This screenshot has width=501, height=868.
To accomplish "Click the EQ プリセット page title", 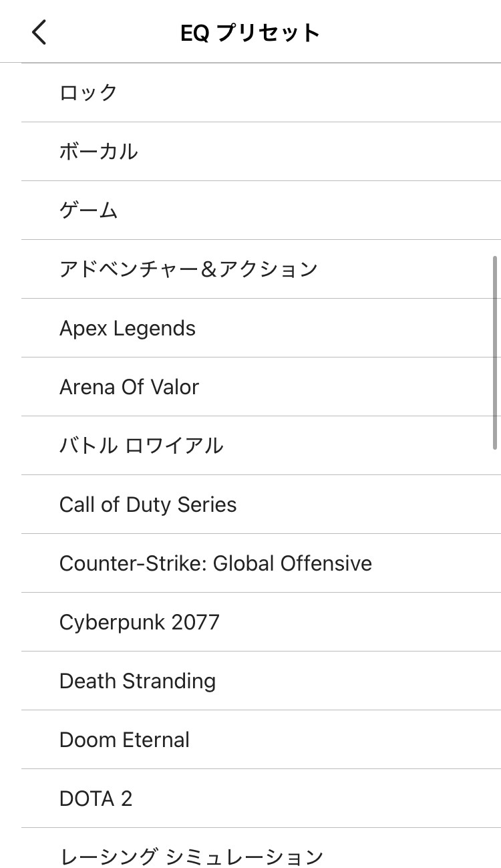I will pos(250,33).
